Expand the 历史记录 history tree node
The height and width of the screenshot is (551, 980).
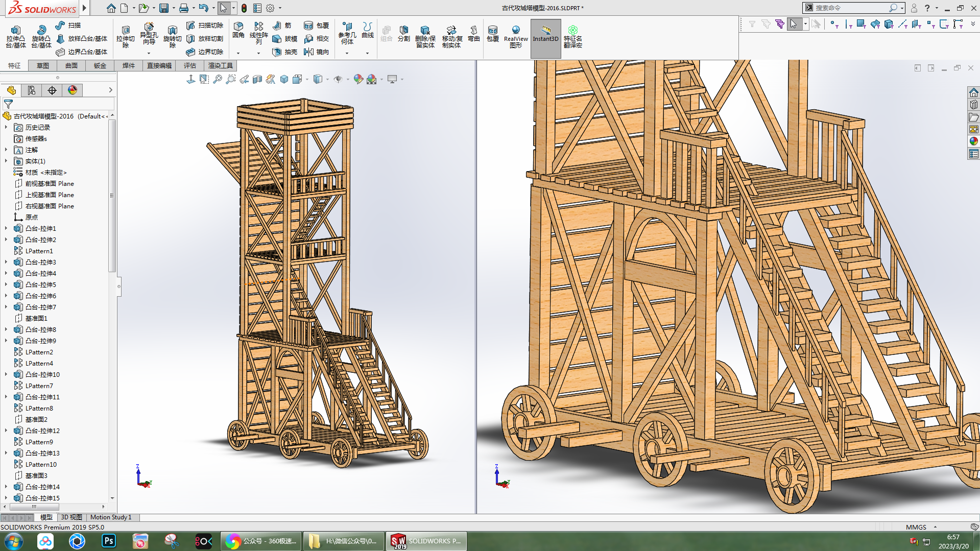tap(6, 127)
